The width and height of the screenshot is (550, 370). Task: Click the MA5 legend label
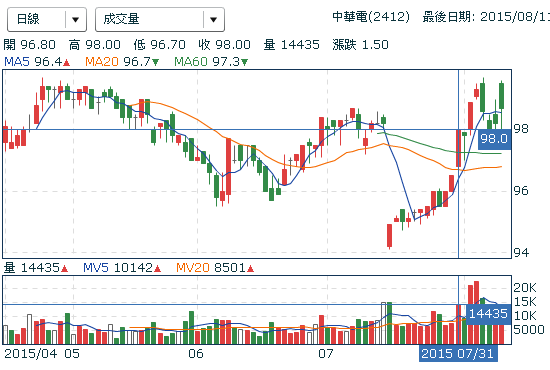pyautogui.click(x=17, y=62)
